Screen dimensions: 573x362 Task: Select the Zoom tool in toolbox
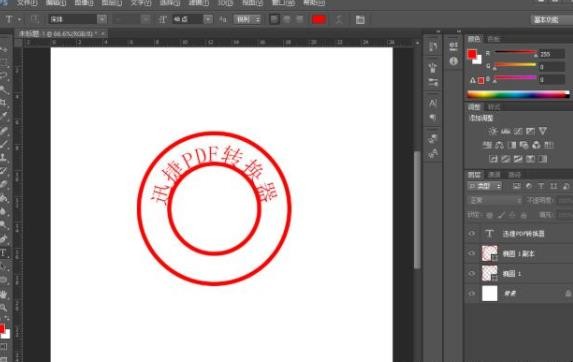4,307
